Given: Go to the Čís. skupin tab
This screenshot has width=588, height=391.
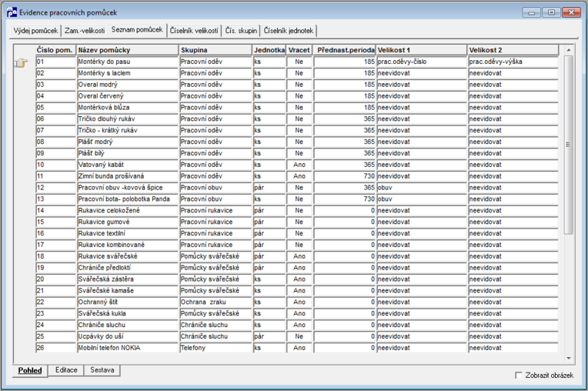Looking at the screenshot, I should coord(241,31).
